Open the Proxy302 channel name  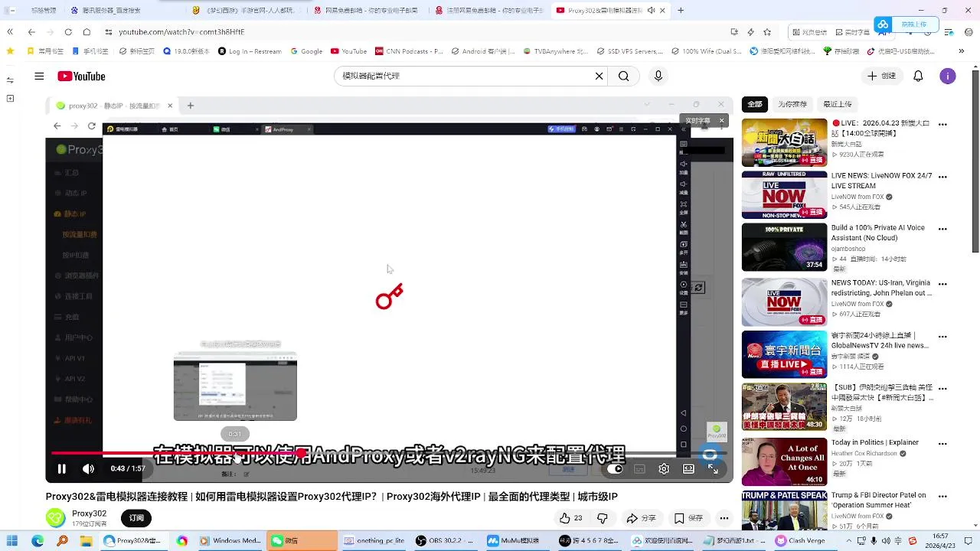[90, 514]
